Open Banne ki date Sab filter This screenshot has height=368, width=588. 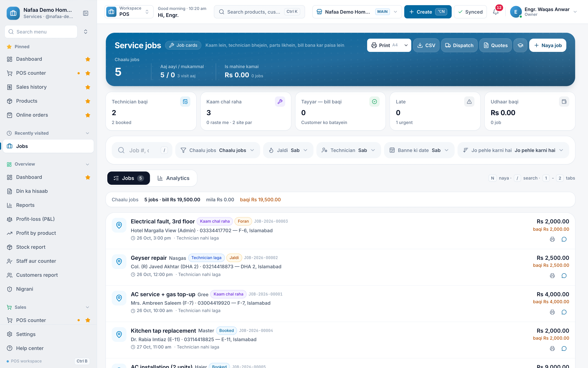(419, 150)
